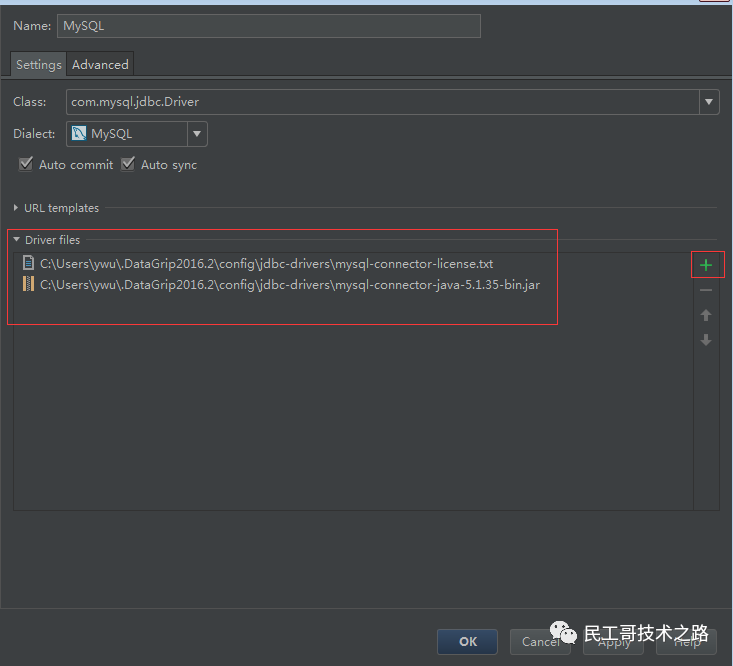The width and height of the screenshot is (733, 666).
Task: Click the Name input field
Action: tap(269, 26)
